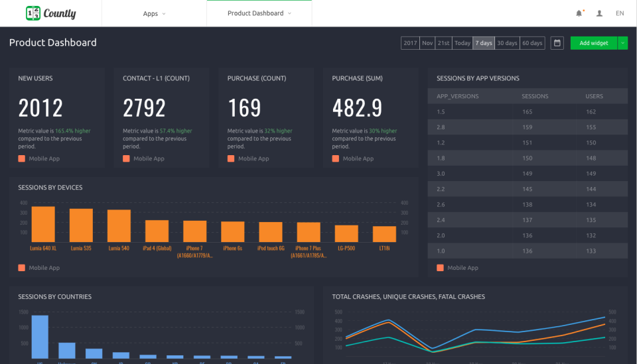Switch to the 30 days range

pos(507,43)
